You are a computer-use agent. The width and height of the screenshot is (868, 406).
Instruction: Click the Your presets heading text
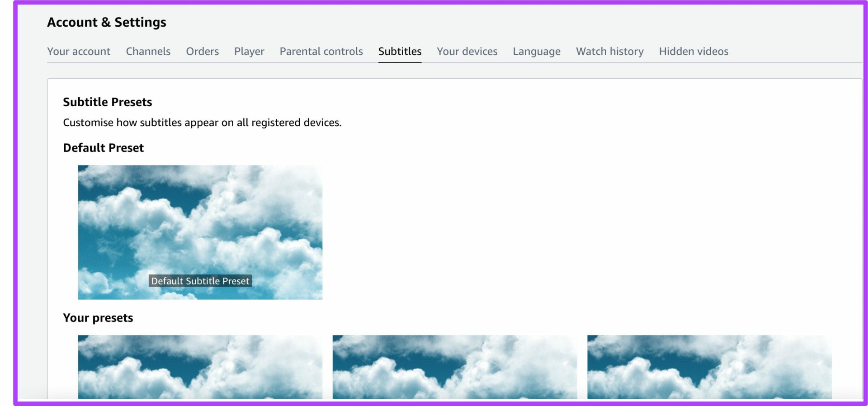(98, 318)
